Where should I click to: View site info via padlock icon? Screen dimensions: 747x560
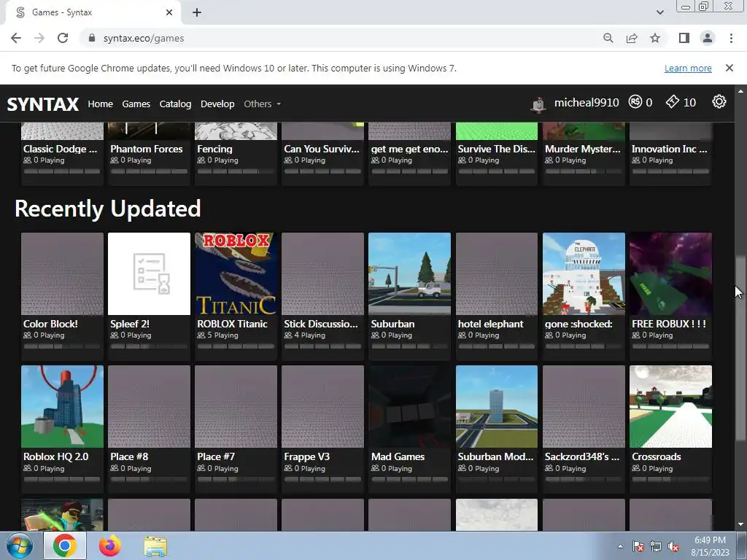[92, 38]
